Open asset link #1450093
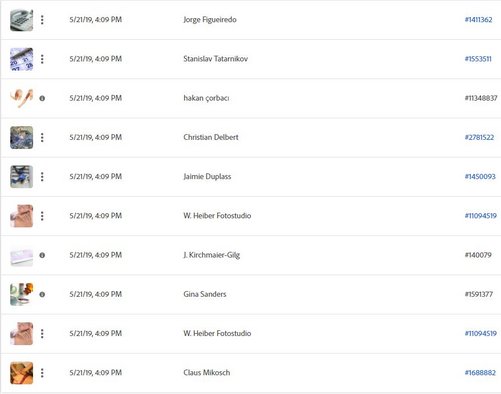Viewport: 501px width, 394px height. (x=480, y=177)
